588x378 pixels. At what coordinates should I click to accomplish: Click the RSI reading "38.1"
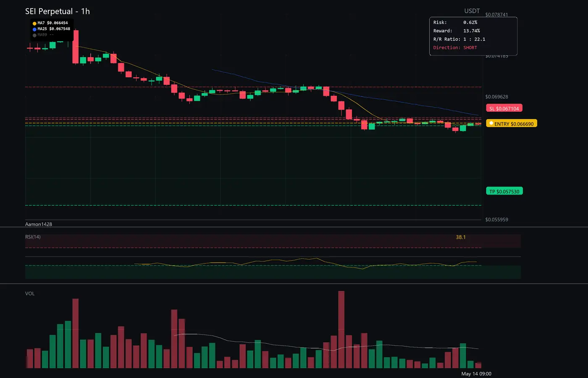point(461,237)
